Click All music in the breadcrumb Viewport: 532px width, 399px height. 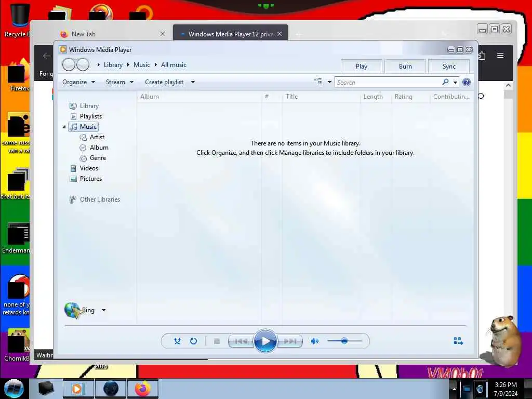[x=174, y=65]
